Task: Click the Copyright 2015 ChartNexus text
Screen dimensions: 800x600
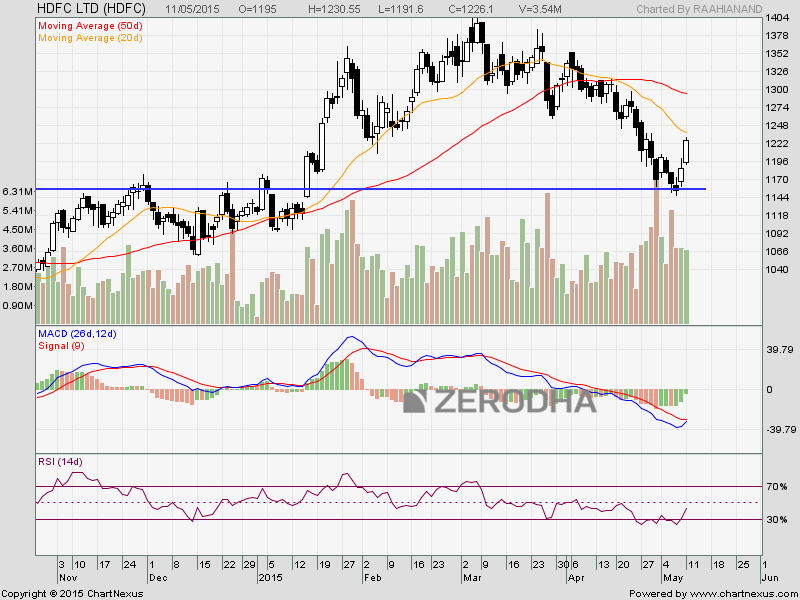Action: (x=72, y=594)
